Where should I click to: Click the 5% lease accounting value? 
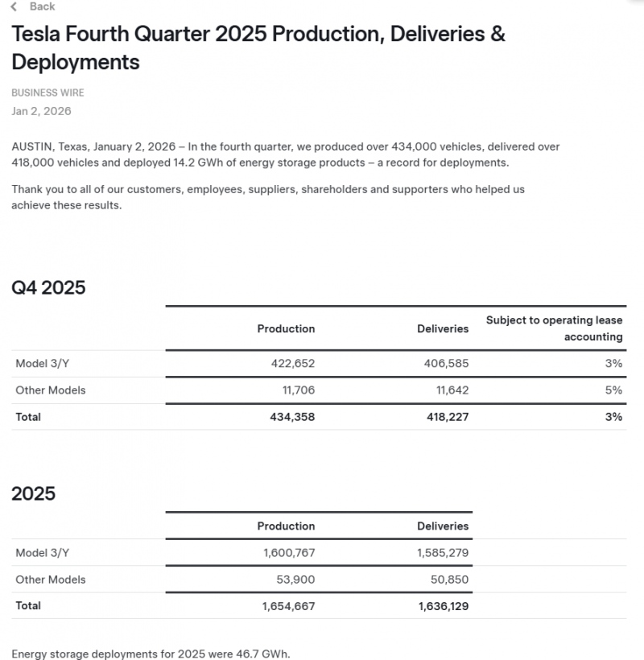click(x=613, y=390)
